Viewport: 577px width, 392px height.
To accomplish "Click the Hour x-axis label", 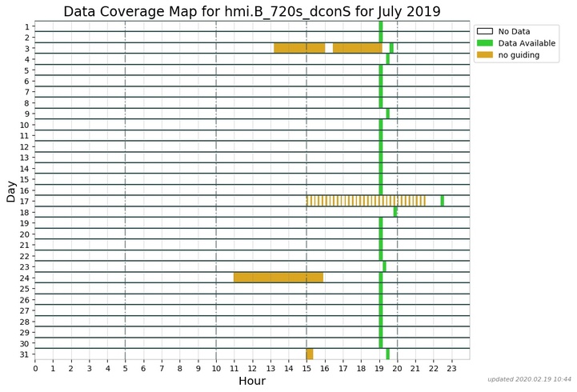I will click(x=252, y=382).
